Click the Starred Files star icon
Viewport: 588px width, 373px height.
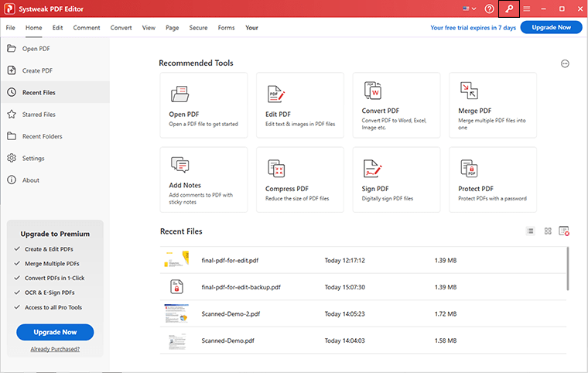(x=12, y=114)
